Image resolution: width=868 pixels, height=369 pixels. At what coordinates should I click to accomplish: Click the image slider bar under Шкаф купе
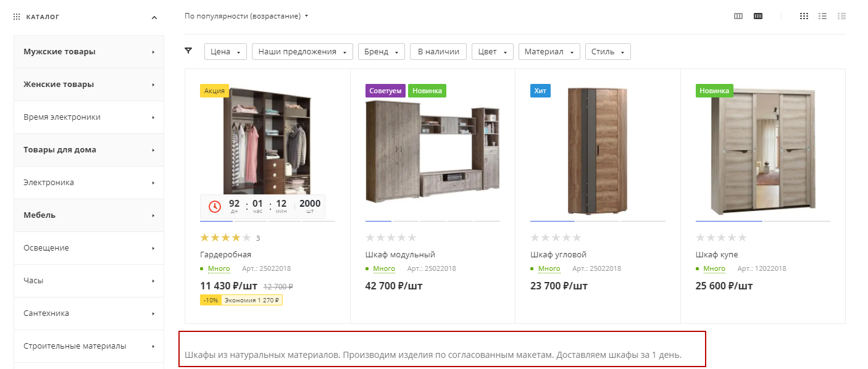coord(762,220)
